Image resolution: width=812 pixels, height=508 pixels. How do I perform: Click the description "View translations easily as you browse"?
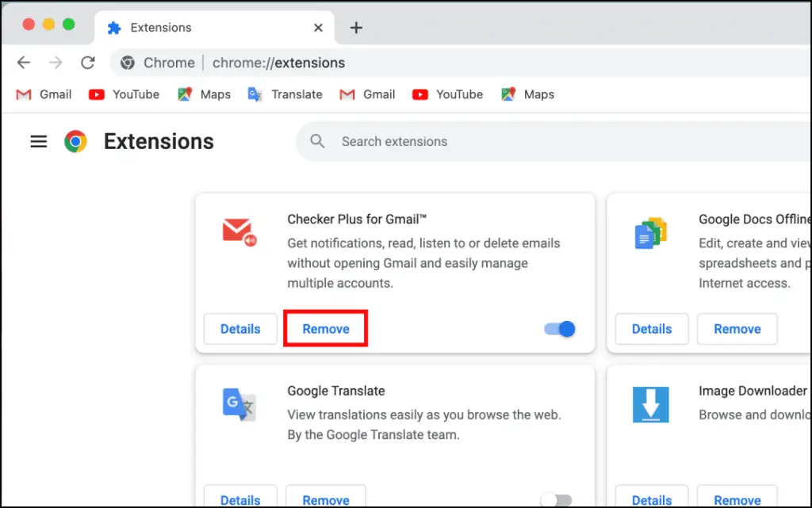424,425
